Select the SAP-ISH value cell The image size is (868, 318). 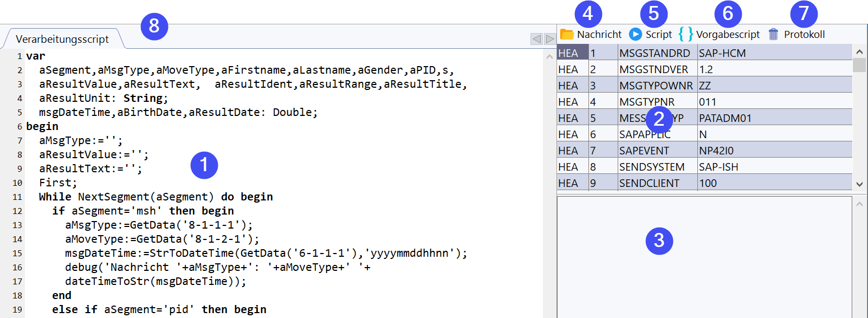(x=718, y=167)
